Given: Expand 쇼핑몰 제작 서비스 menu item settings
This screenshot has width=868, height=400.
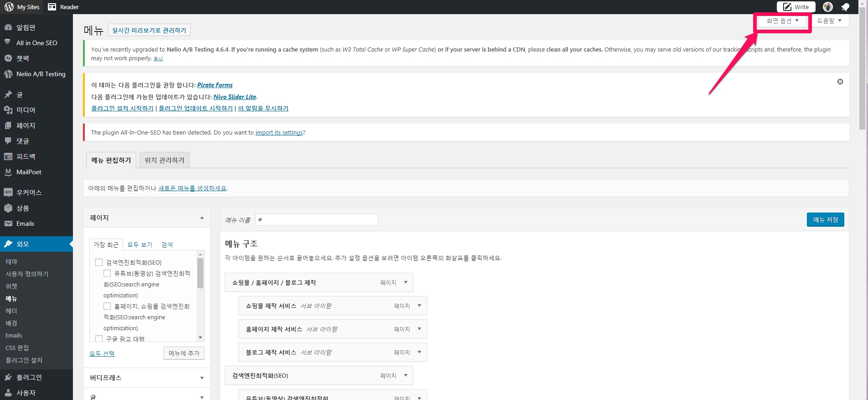Looking at the screenshot, I should pos(419,306).
